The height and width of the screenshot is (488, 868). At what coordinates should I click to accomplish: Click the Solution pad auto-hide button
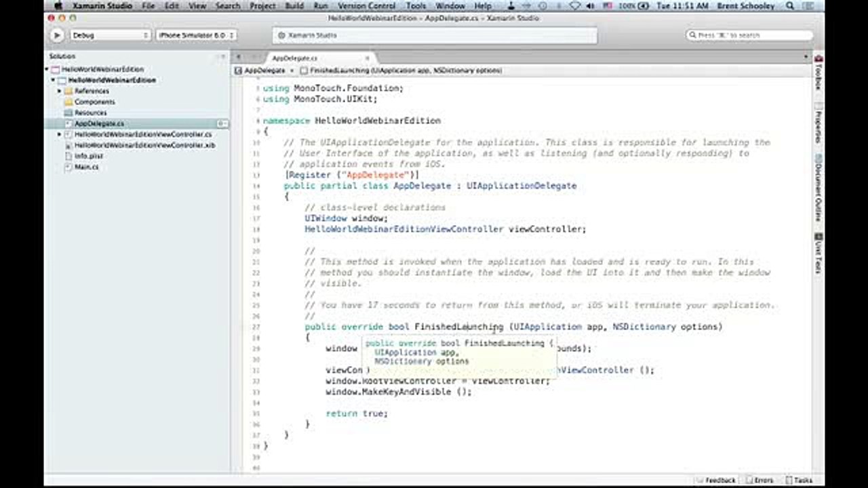[222, 56]
